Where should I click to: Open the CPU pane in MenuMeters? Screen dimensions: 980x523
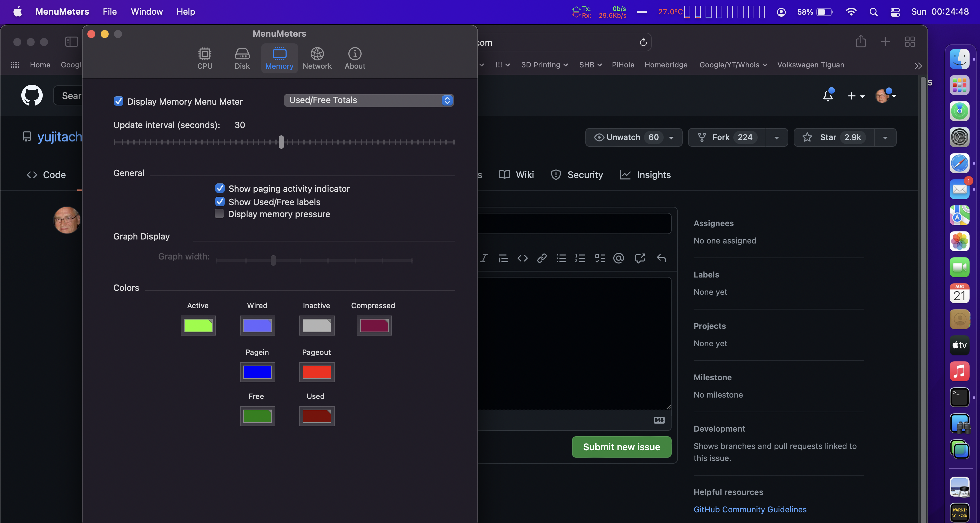click(x=205, y=58)
